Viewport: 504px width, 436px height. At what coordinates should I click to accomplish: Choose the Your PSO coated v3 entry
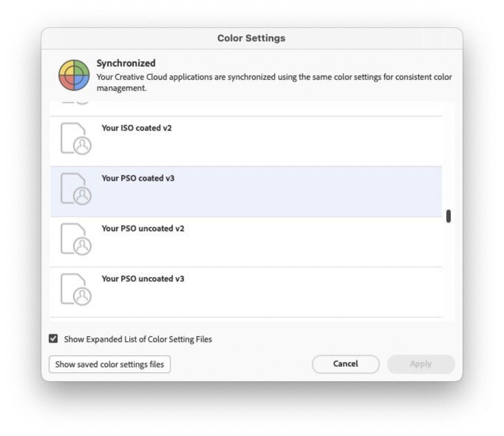(138, 179)
